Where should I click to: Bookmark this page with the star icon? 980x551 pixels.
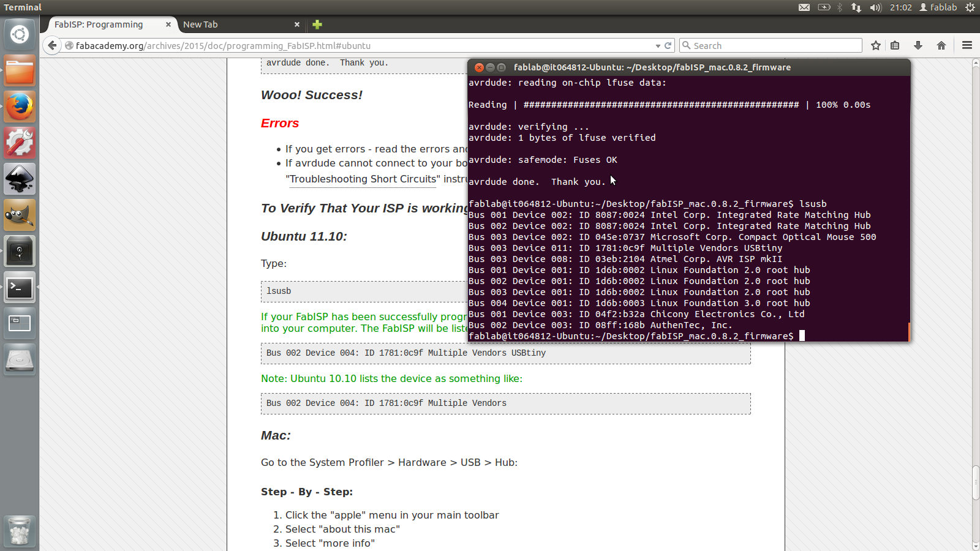(x=876, y=45)
